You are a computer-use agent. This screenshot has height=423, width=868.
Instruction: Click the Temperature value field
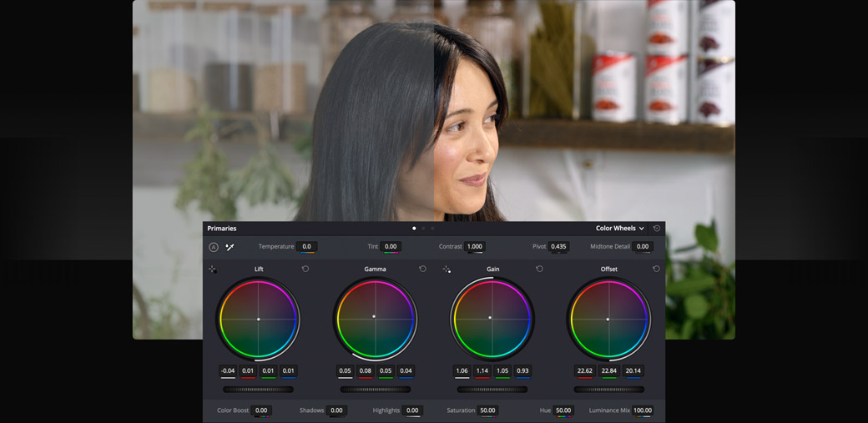306,247
